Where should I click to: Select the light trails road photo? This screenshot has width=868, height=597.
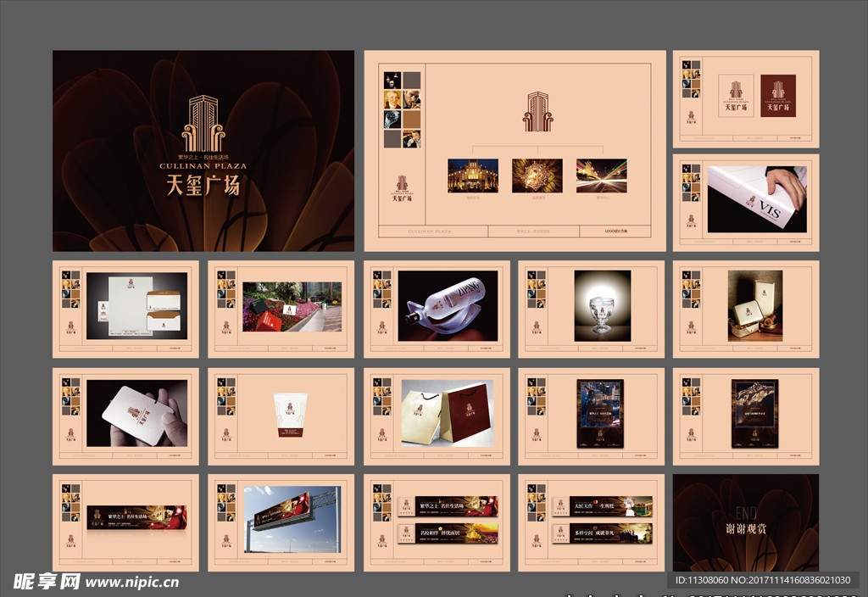(602, 176)
